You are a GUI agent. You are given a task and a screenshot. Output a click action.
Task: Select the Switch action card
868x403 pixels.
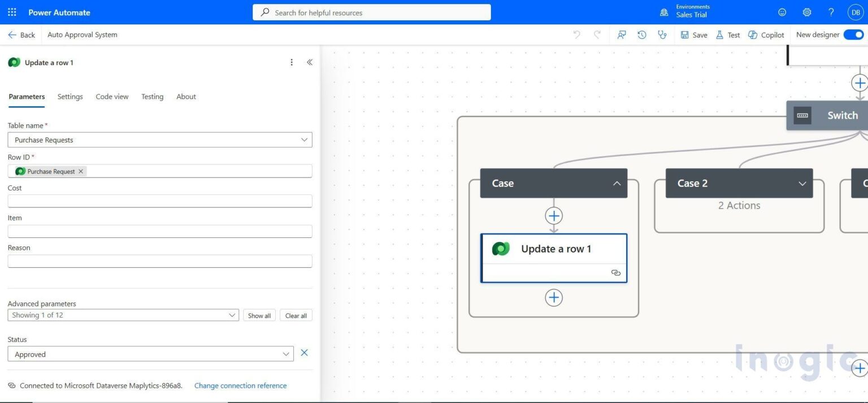pos(827,115)
